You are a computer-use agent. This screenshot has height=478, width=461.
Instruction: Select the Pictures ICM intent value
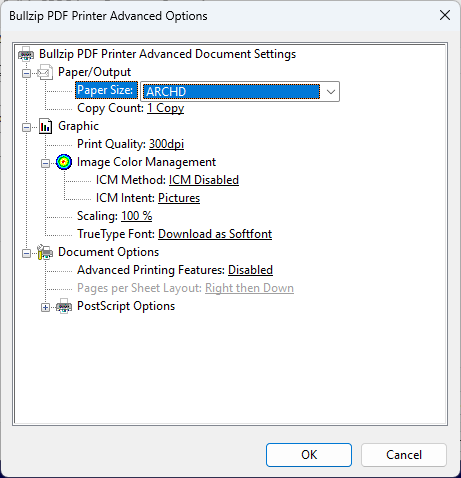(179, 198)
